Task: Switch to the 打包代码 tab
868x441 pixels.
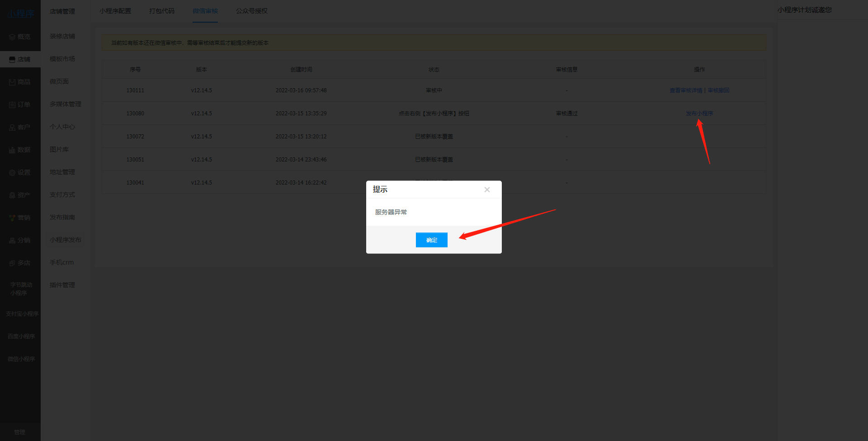Action: tap(162, 11)
